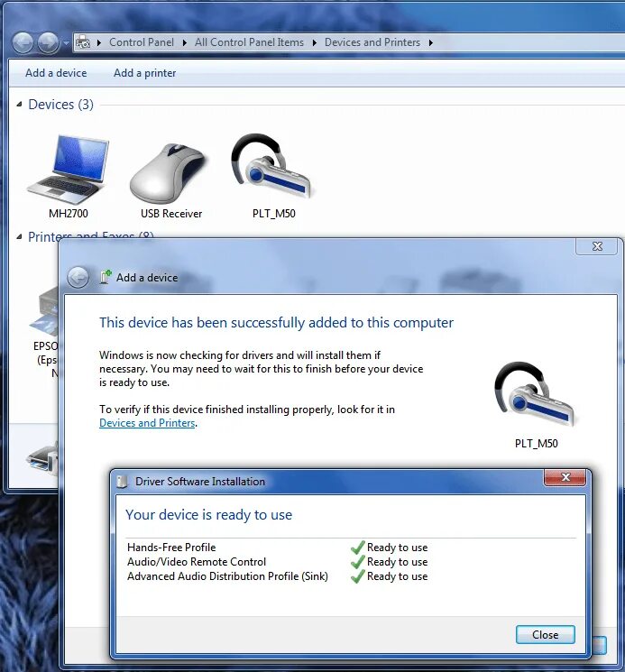Click the Add a device title icon
The width and height of the screenshot is (625, 672).
pyautogui.click(x=106, y=277)
